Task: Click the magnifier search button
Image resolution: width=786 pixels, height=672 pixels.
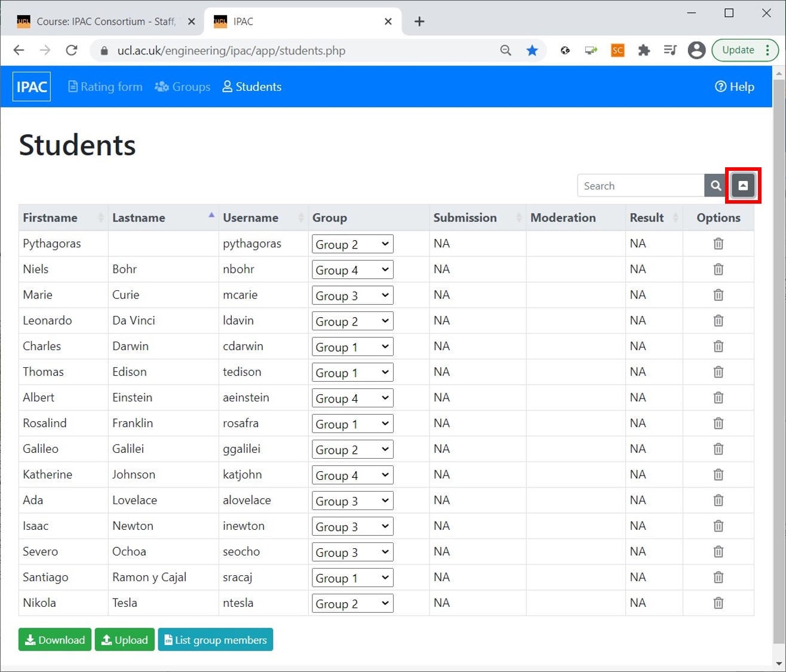Action: pos(716,186)
